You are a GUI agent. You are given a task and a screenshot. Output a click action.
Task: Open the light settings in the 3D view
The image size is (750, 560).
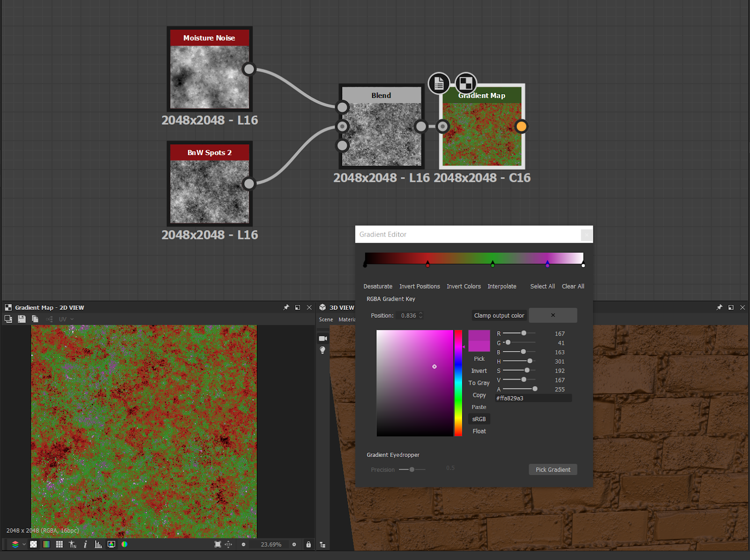322,351
